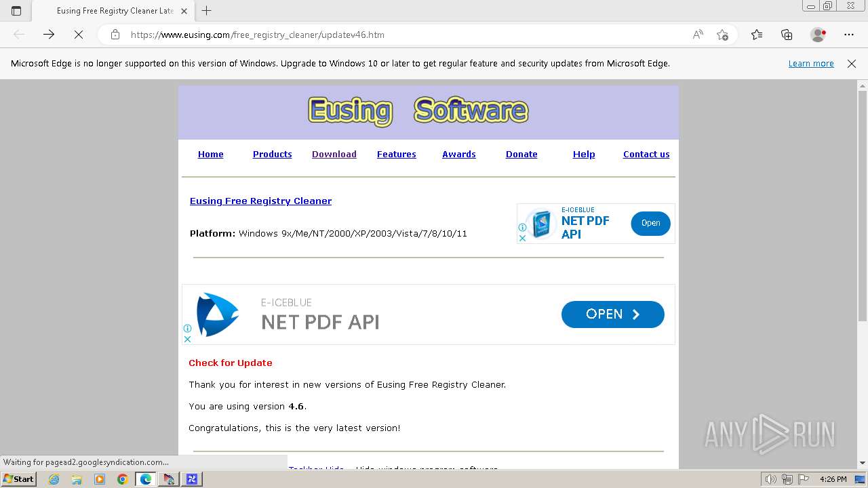
Task: Switch to Microsoft Edge taskbar button
Action: point(146,479)
